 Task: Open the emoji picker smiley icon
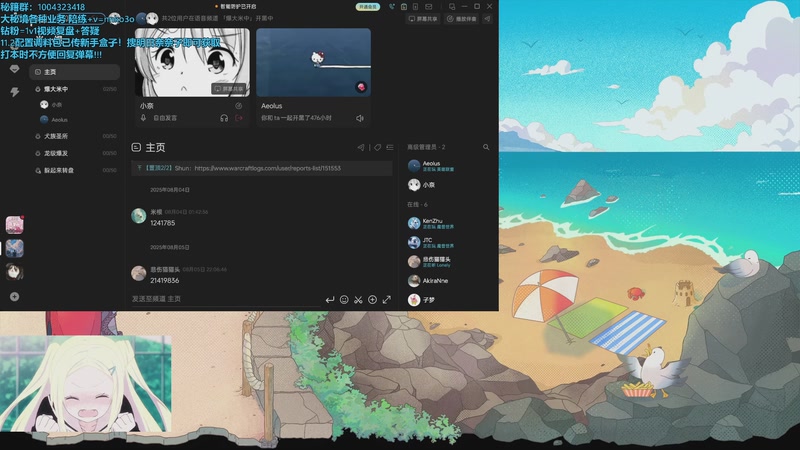coord(344,299)
